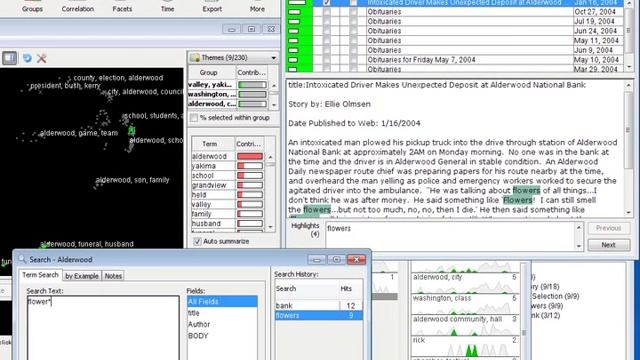The image size is (640, 360).
Task: Toggle checkbox in the Oct 27, 2004 Obituaries row
Action: (327, 12)
